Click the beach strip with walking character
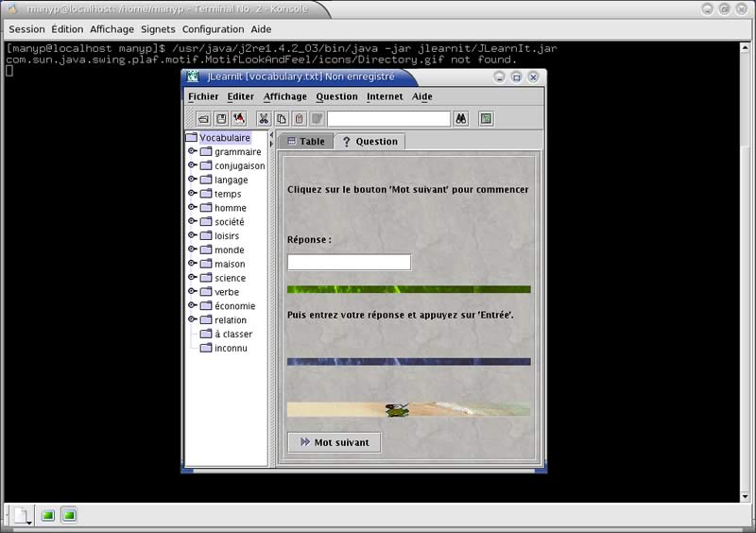756x533 pixels. pyautogui.click(x=409, y=409)
